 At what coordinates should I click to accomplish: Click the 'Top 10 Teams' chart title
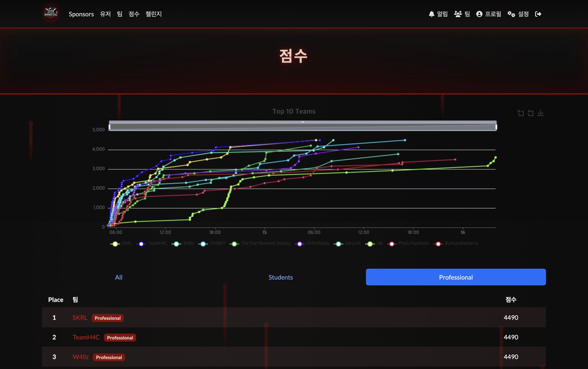[x=294, y=111]
